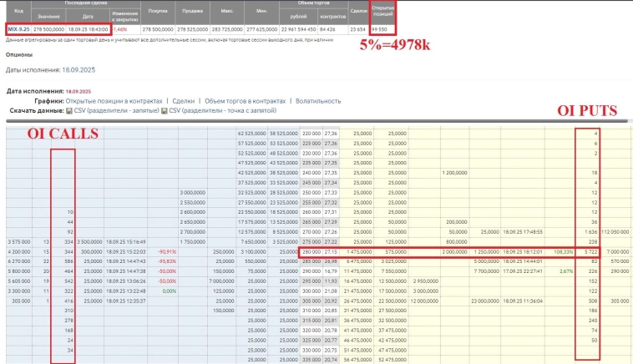
Task: Click the save icon before semicolon-separated CSV
Action: pyautogui.click(x=164, y=110)
